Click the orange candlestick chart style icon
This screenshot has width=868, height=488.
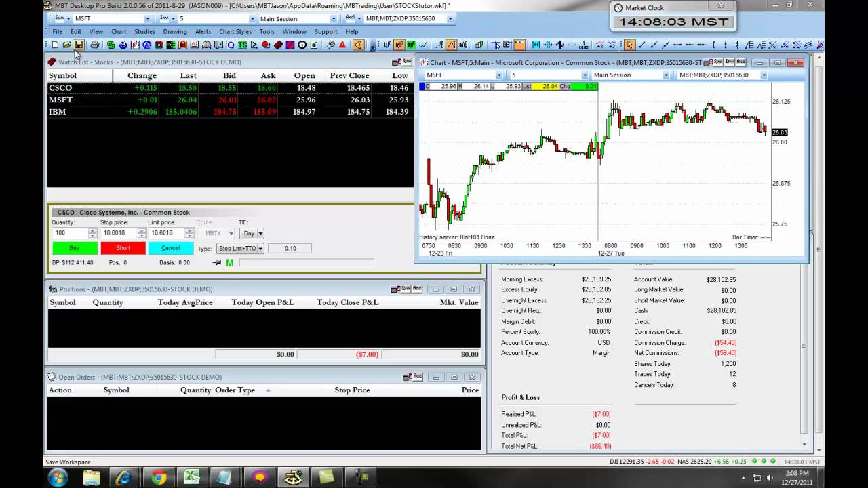point(399,45)
